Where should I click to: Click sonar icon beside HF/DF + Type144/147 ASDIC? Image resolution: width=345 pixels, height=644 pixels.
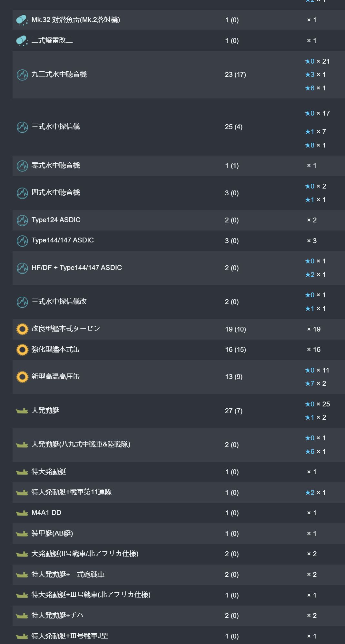pos(22,268)
